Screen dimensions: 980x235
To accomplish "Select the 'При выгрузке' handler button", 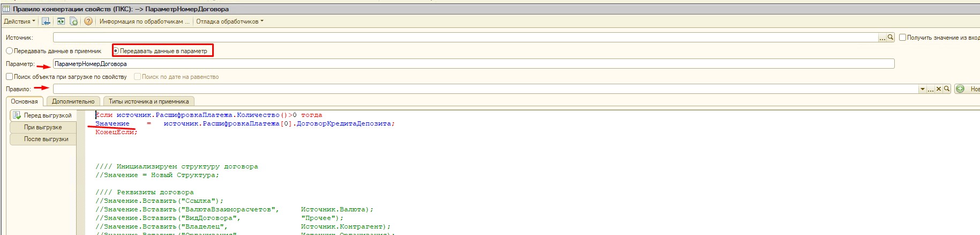I will (43, 127).
